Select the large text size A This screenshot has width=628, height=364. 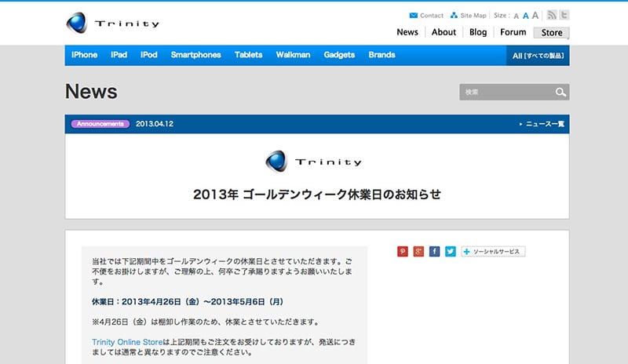[535, 15]
